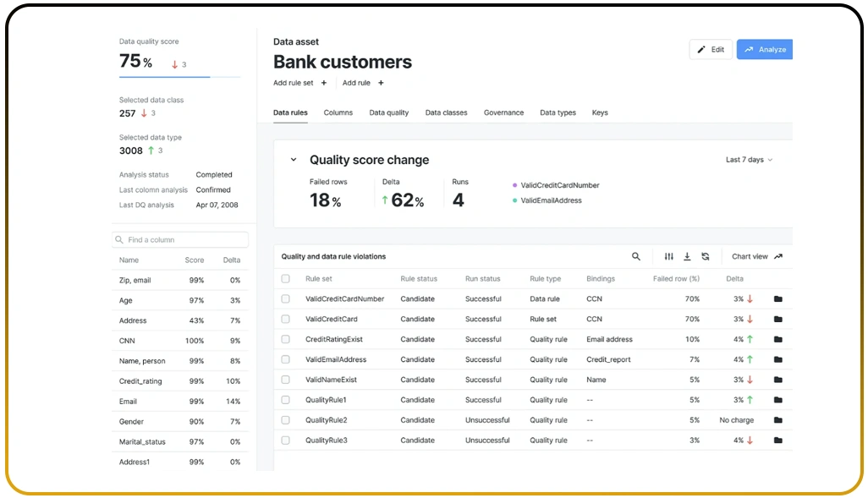This screenshot has height=498, width=868.
Task: Download the violations table data
Action: click(688, 255)
